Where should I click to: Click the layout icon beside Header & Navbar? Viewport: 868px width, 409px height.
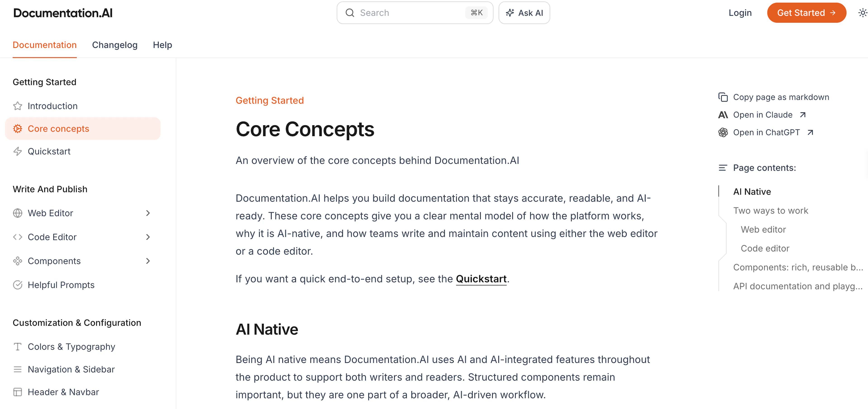18,392
